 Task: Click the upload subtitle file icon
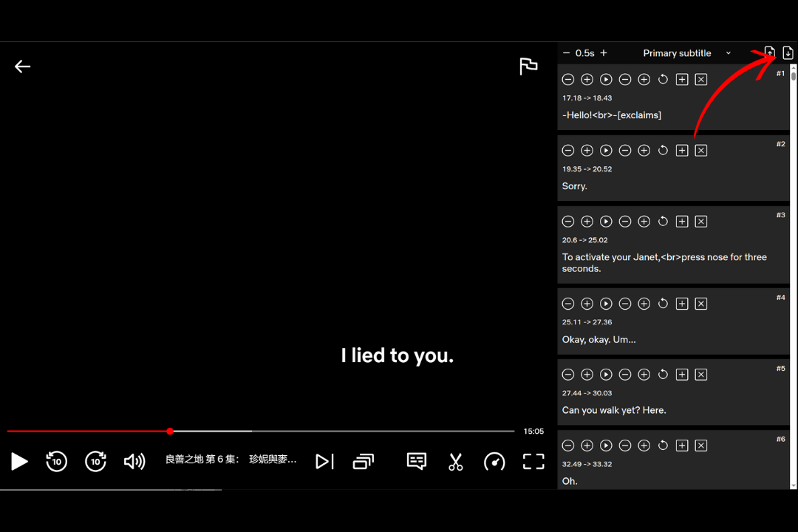pos(769,52)
